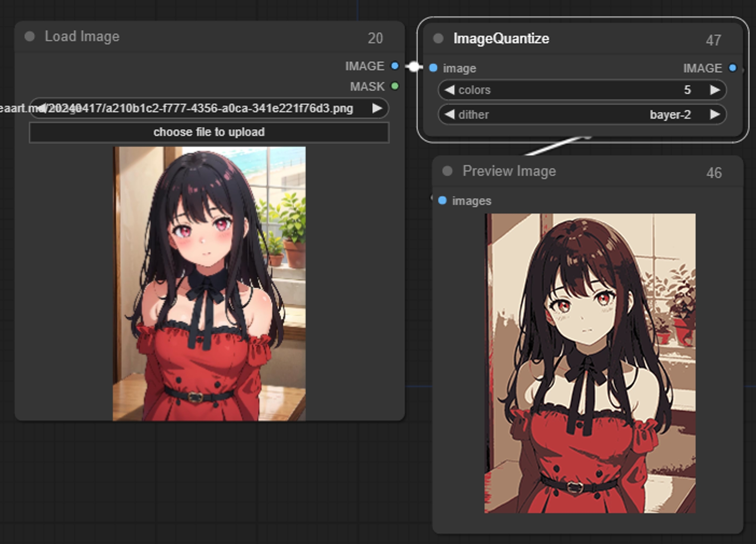Collapse the ImageQuantize node via its title dot
This screenshot has width=756, height=544.
[x=438, y=38]
